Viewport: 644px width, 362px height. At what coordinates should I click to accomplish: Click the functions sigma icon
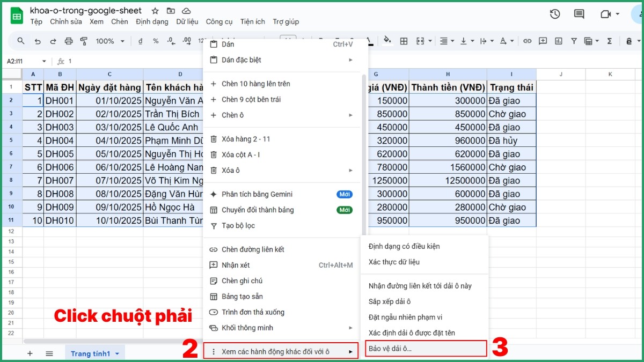[610, 41]
